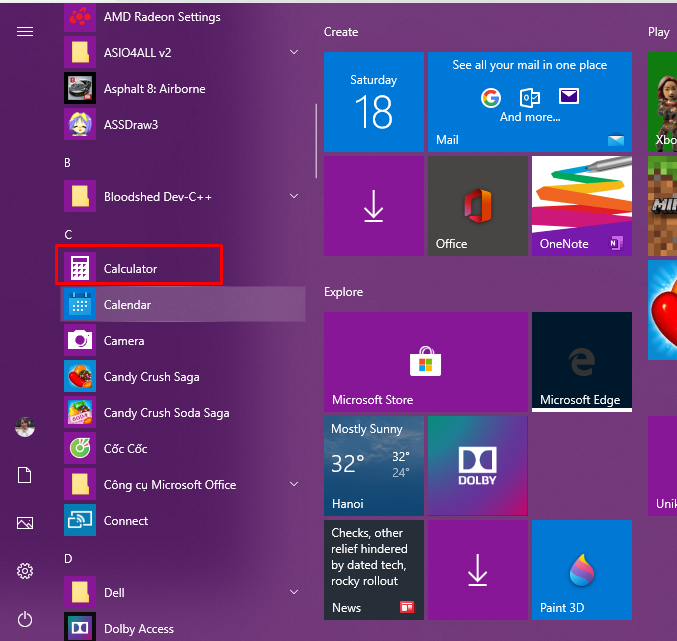This screenshot has width=677, height=641.
Task: Open the Microsoft Store tile
Action: click(426, 362)
